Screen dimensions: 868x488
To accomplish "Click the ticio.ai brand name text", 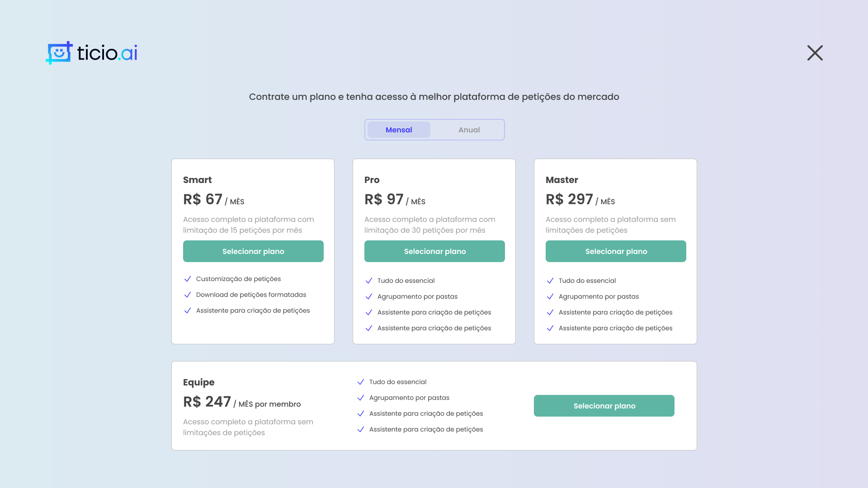I will pos(107,53).
